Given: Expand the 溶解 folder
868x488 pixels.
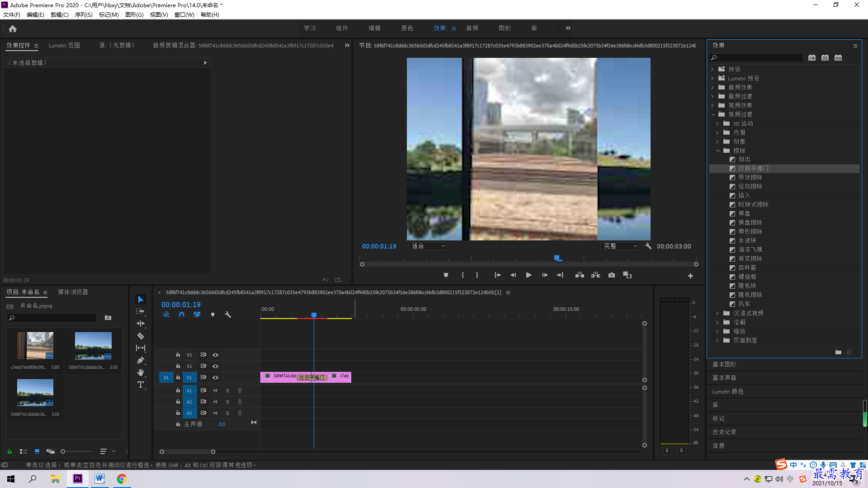Looking at the screenshot, I should (717, 322).
